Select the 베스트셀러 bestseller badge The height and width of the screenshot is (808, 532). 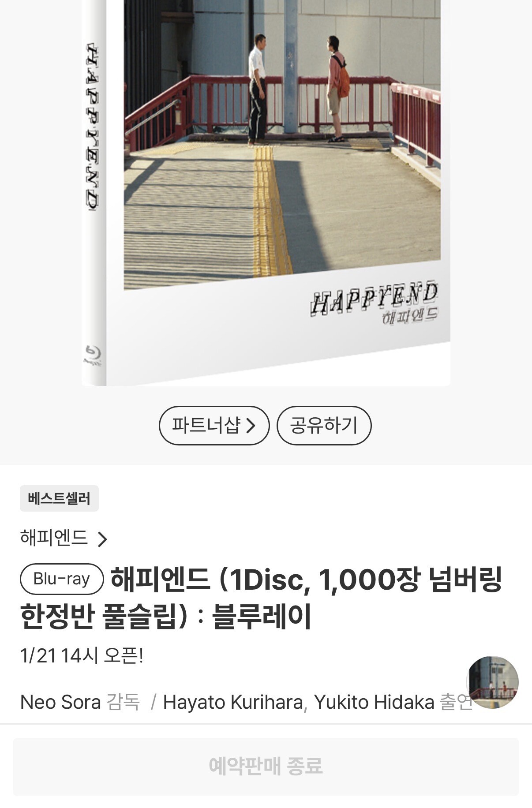[59, 498]
